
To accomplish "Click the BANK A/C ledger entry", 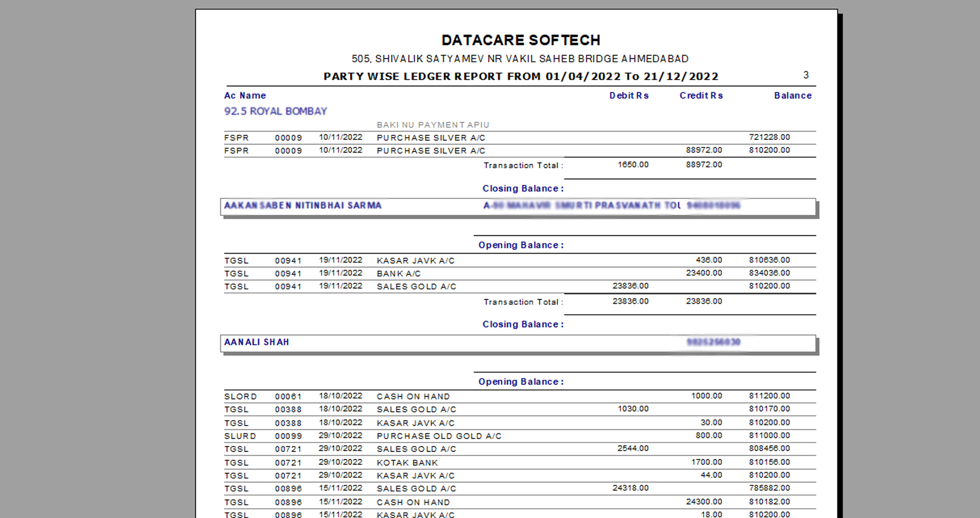I will 399,274.
